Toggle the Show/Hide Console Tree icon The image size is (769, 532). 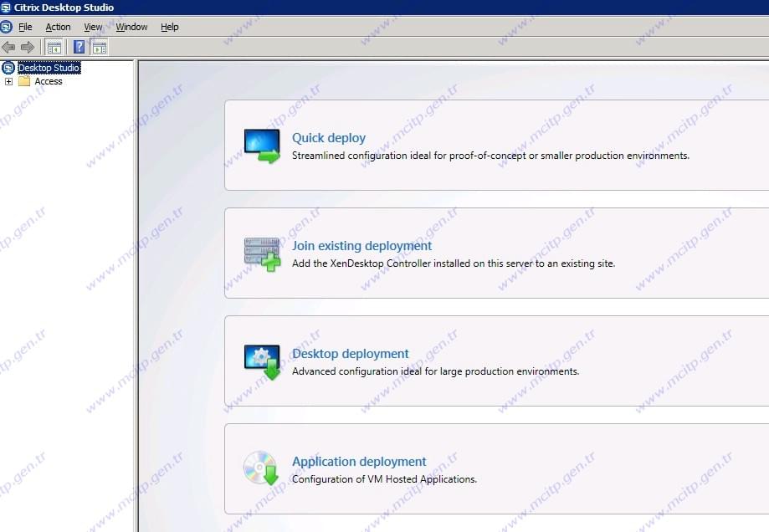pyautogui.click(x=54, y=48)
